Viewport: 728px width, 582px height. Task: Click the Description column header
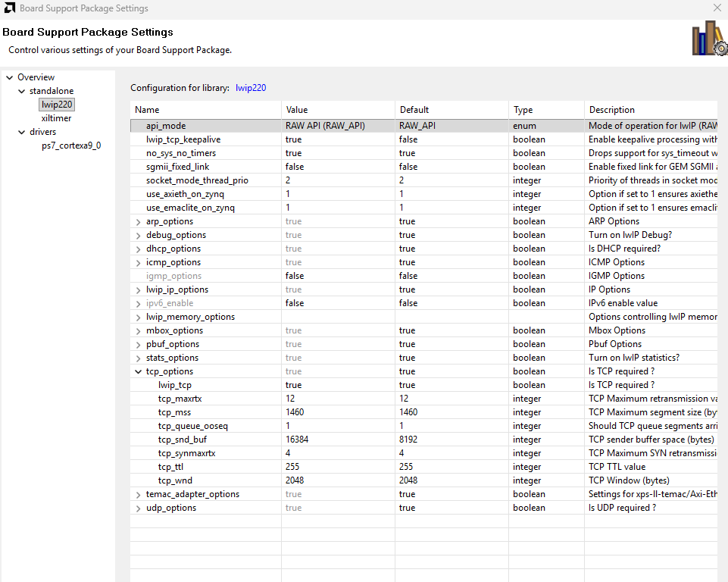point(651,110)
